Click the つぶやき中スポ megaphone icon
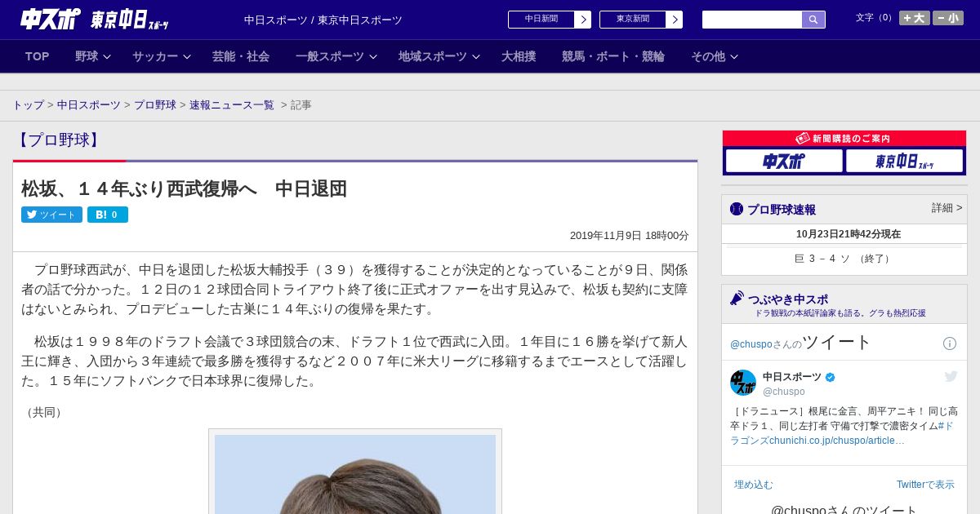 [737, 299]
